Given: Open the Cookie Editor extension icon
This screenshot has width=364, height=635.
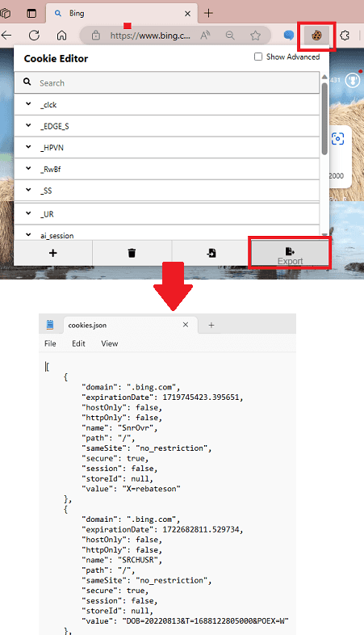Looking at the screenshot, I should (x=316, y=36).
